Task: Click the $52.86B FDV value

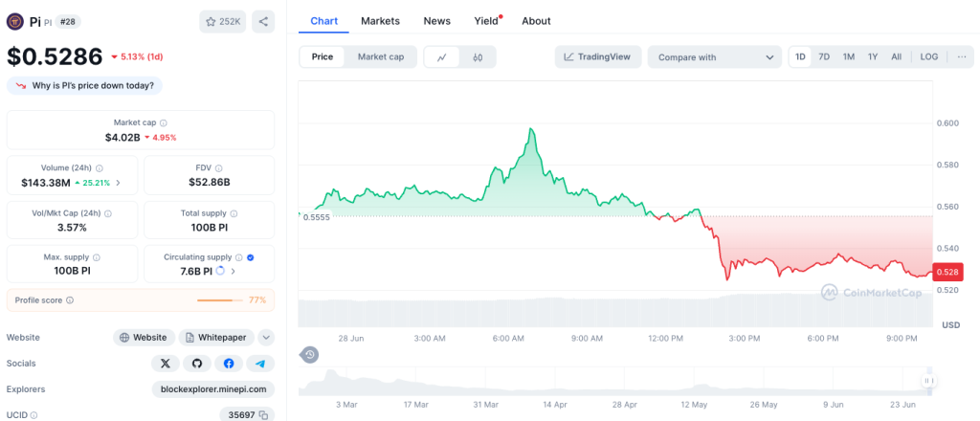Action: coord(210,183)
